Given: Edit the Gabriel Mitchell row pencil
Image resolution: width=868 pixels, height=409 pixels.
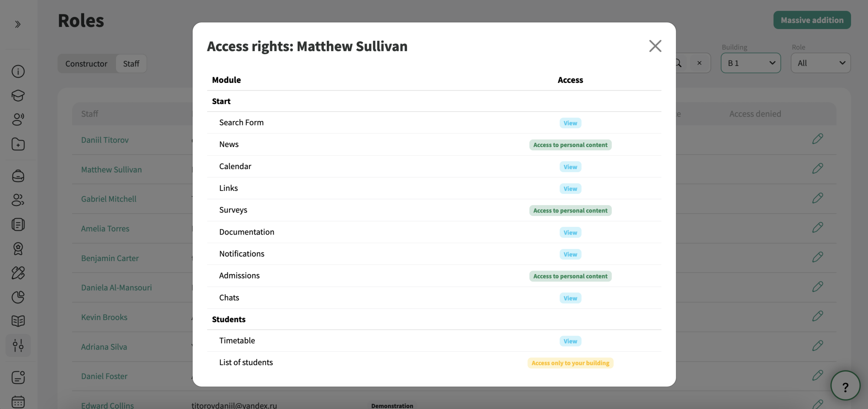Looking at the screenshot, I should point(818,198).
